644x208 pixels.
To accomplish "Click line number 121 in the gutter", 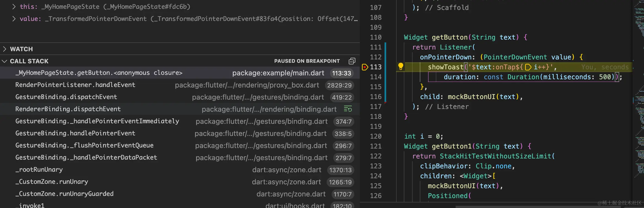I will pyautogui.click(x=376, y=146).
